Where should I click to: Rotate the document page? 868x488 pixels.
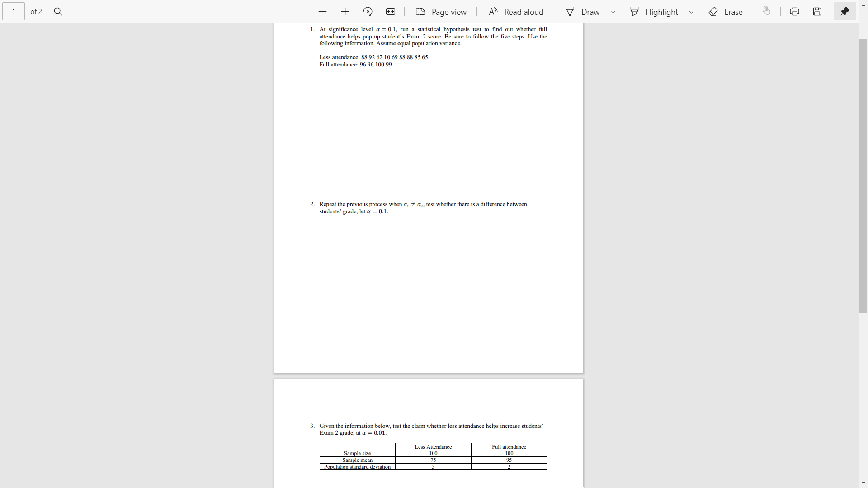click(x=368, y=11)
